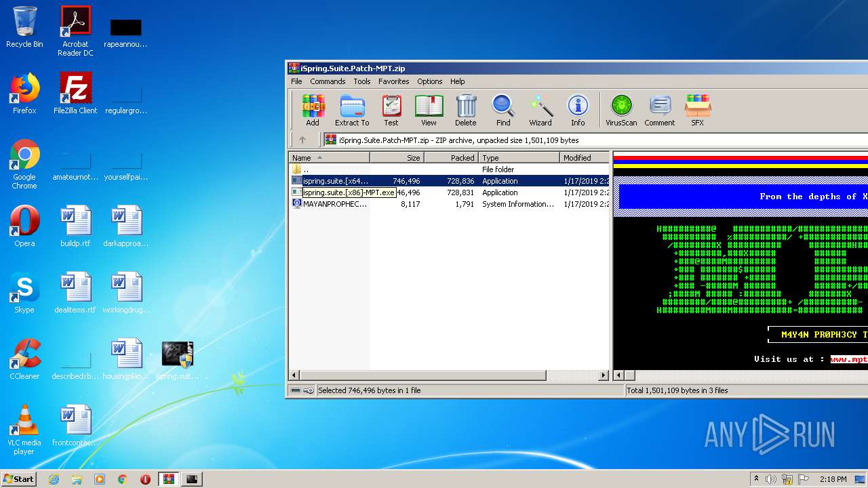Click the volume speaker tray icon
The image size is (868, 488).
click(771, 479)
